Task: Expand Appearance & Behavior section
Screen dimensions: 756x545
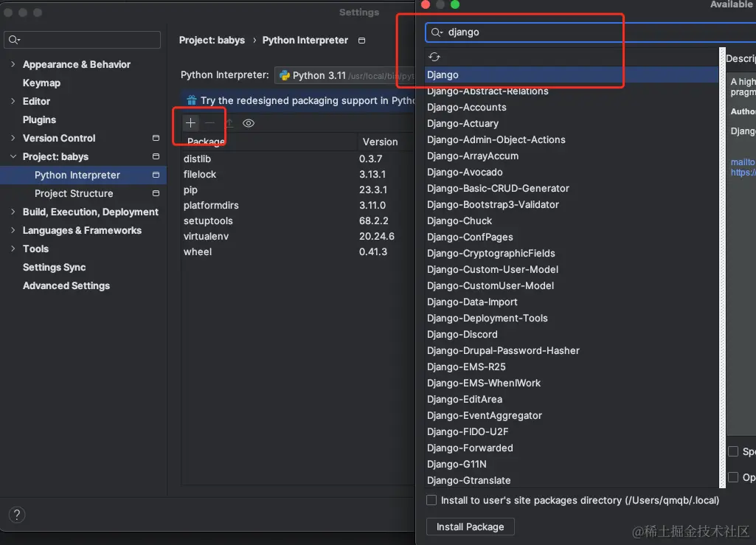Action: click(13, 64)
